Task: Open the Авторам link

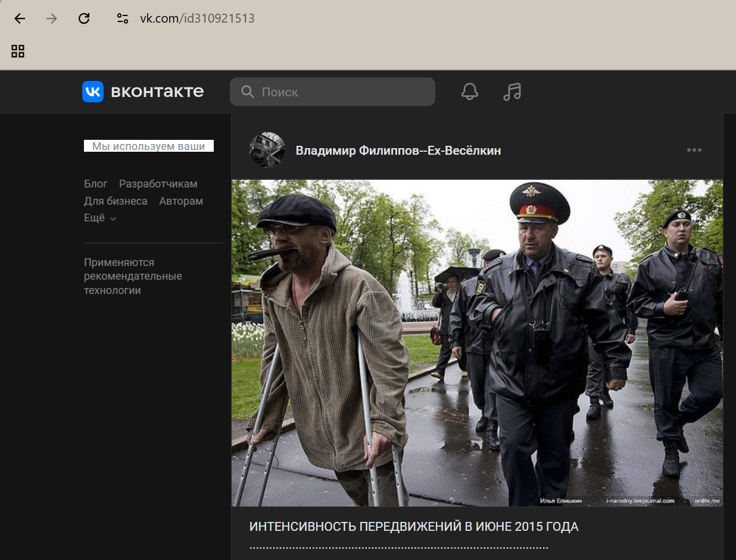Action: tap(181, 201)
